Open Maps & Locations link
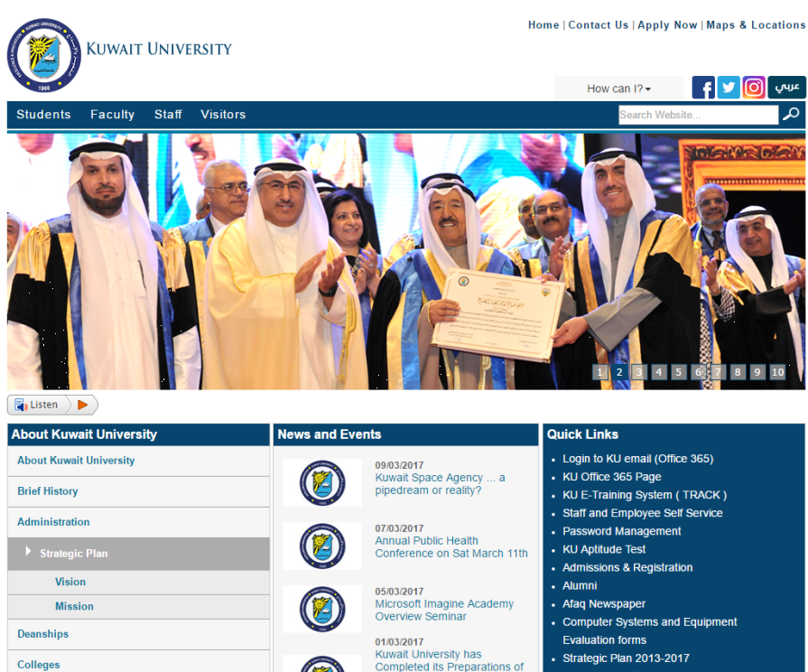The width and height of the screenshot is (808, 672). [756, 24]
